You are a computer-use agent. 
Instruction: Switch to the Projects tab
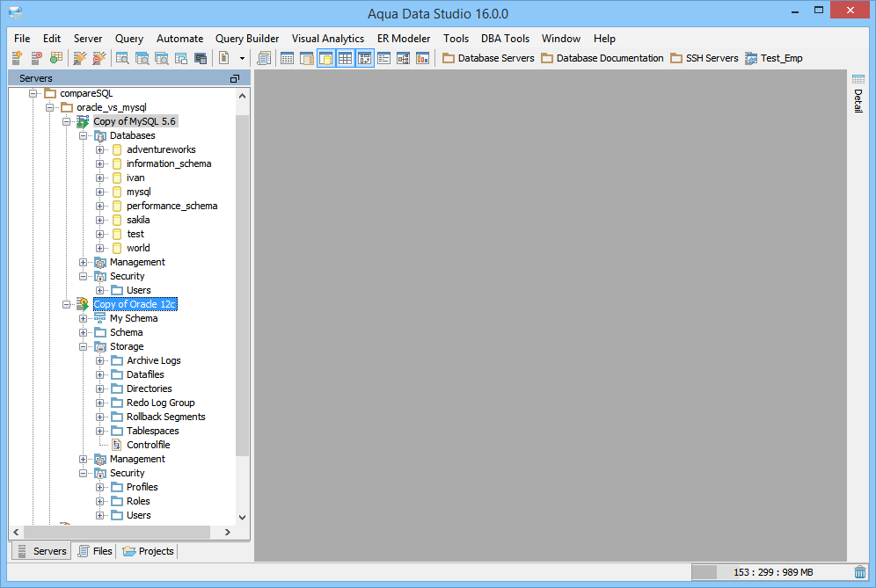[148, 551]
